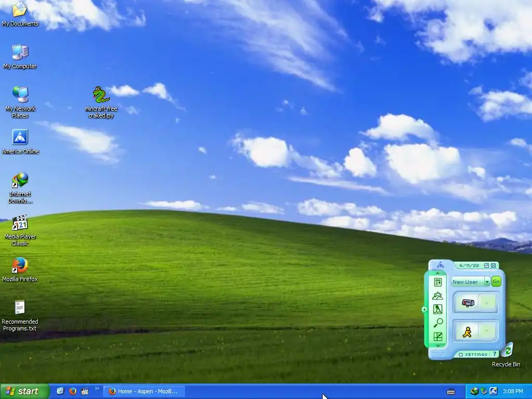Image resolution: width=532 pixels, height=399 pixels.
Task: Open the SETTINGS button on AOL widget
Action: click(473, 354)
